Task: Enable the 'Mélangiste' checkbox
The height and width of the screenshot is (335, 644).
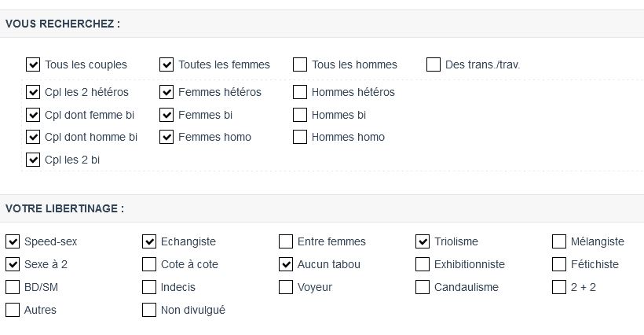Action: click(559, 241)
